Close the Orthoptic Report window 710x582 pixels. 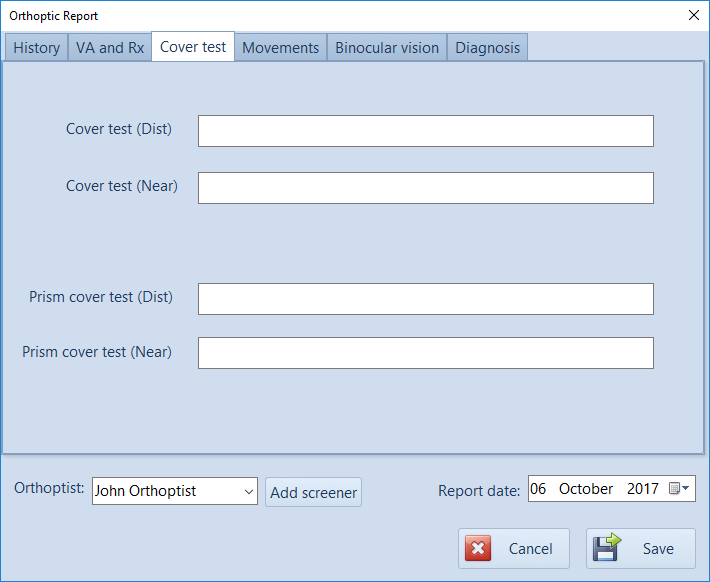coord(694,15)
